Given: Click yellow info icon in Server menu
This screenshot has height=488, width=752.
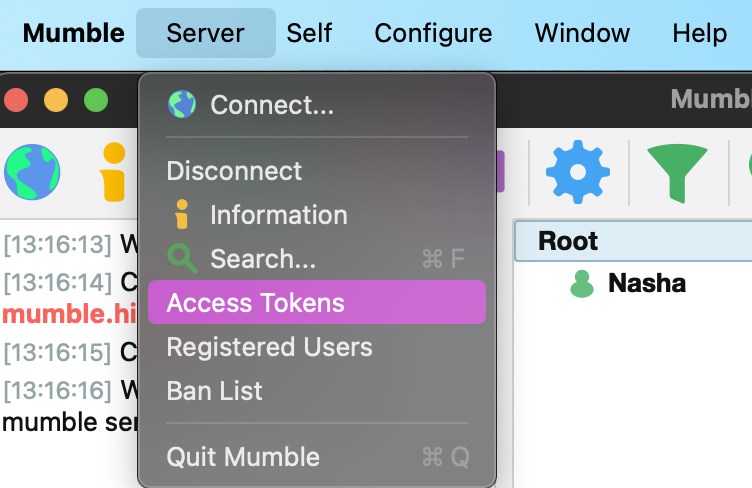Looking at the screenshot, I should point(182,215).
